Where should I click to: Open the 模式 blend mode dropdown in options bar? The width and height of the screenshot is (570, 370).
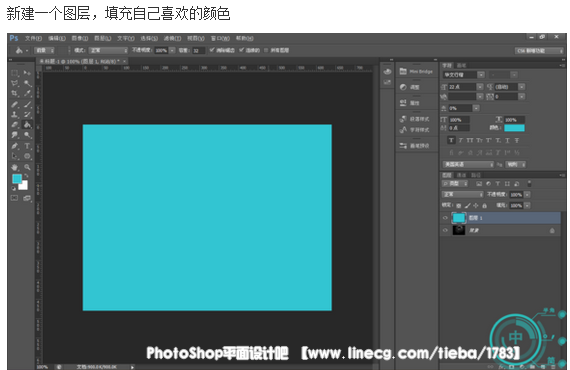pos(108,50)
